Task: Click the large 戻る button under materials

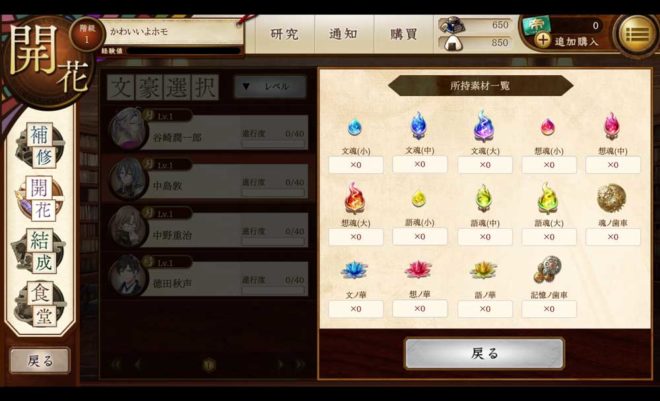Action: point(484,353)
